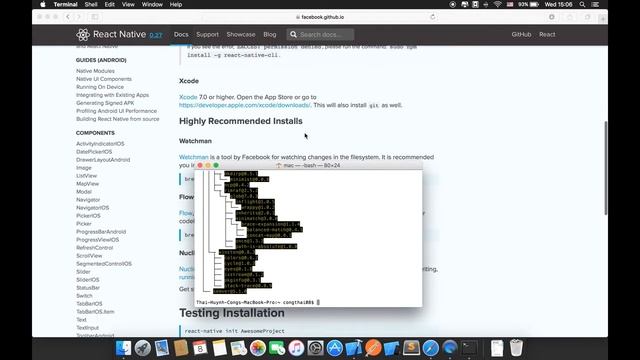640x360 pixels.
Task: Open View menu
Action: coord(128,4)
